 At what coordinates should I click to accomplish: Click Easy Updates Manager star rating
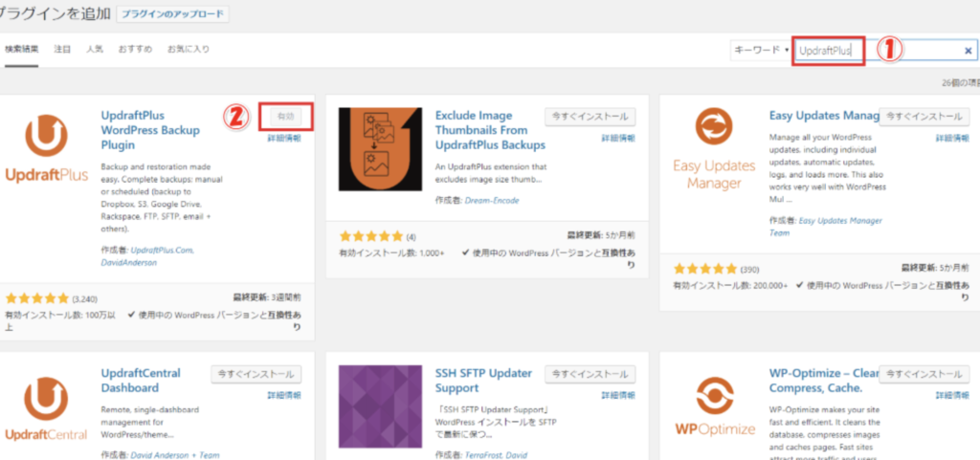point(705,269)
